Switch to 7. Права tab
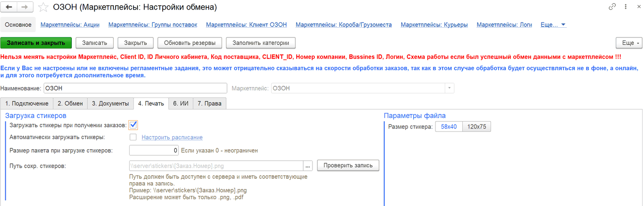The width and height of the screenshot is (644, 206). [x=210, y=103]
